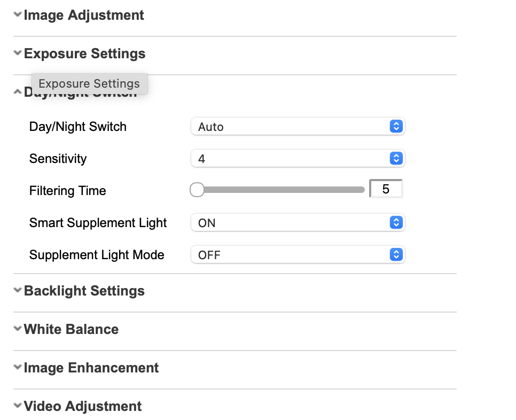This screenshot has height=420, width=516.
Task: Expand the Image Enhancement section arrow
Action: (x=18, y=368)
